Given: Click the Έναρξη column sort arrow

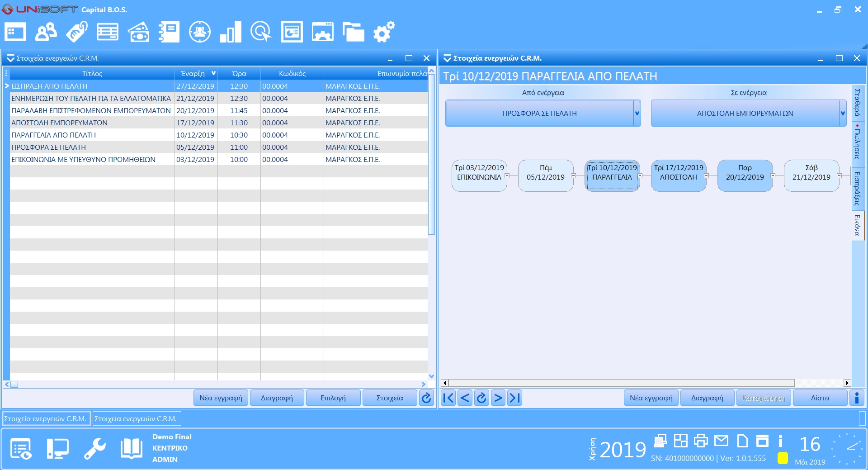Looking at the screenshot, I should tap(213, 73).
